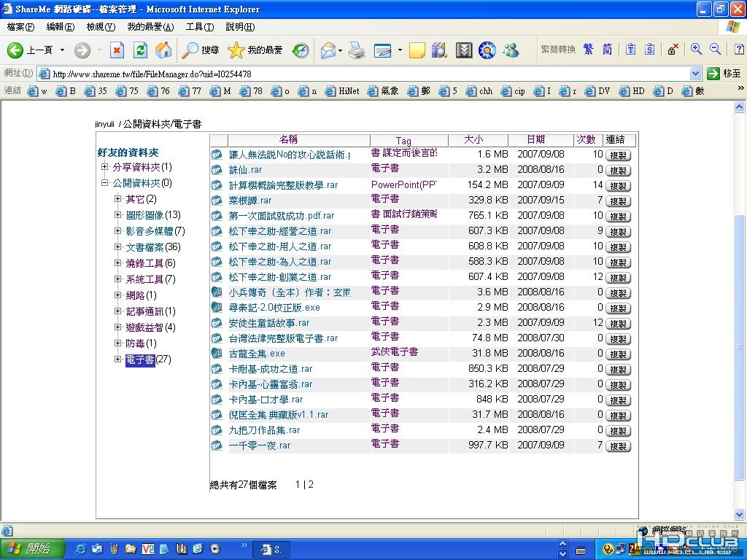Click the Internet Explorer quick launch icon
The height and width of the screenshot is (560, 747).
[x=82, y=549]
